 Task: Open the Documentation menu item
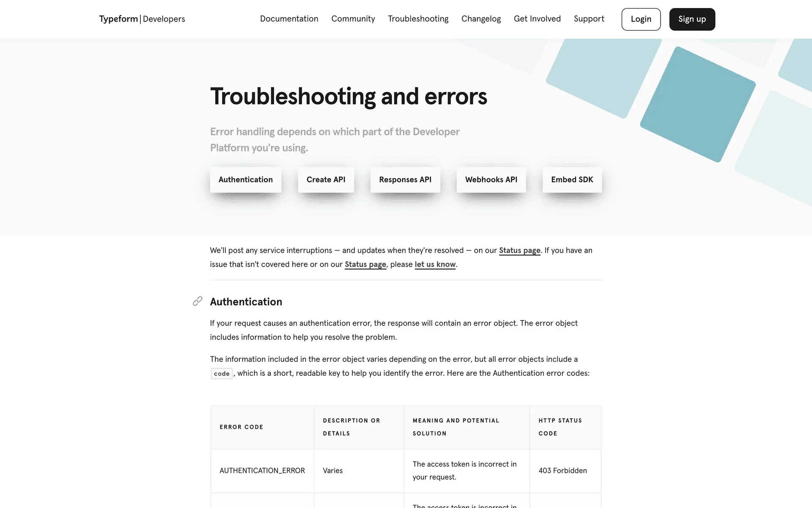click(289, 19)
